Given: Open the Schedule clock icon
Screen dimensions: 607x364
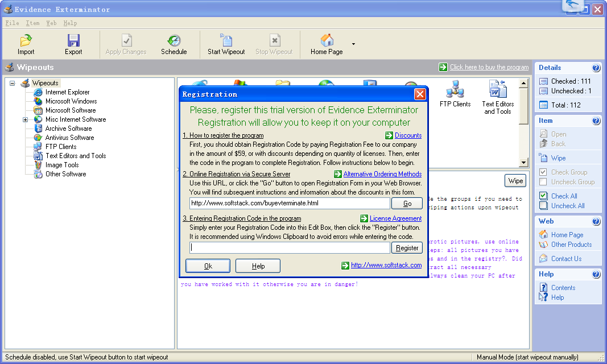Looking at the screenshot, I should point(174,41).
